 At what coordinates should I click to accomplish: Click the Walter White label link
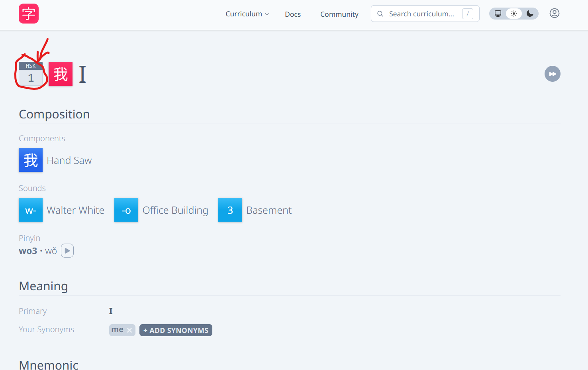tap(76, 210)
